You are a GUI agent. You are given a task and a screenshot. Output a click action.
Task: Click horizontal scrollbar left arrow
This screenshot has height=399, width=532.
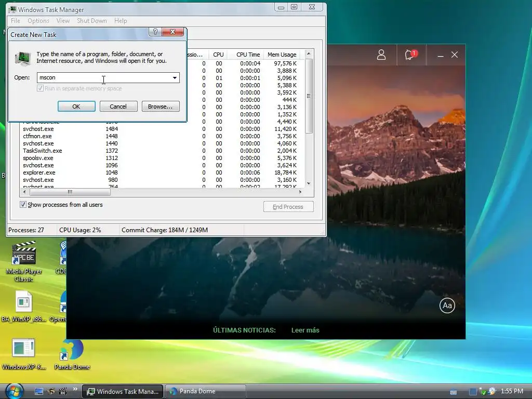click(24, 192)
